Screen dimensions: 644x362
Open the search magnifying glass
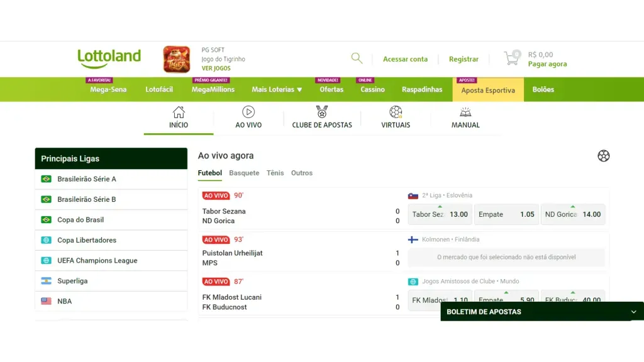[357, 57]
